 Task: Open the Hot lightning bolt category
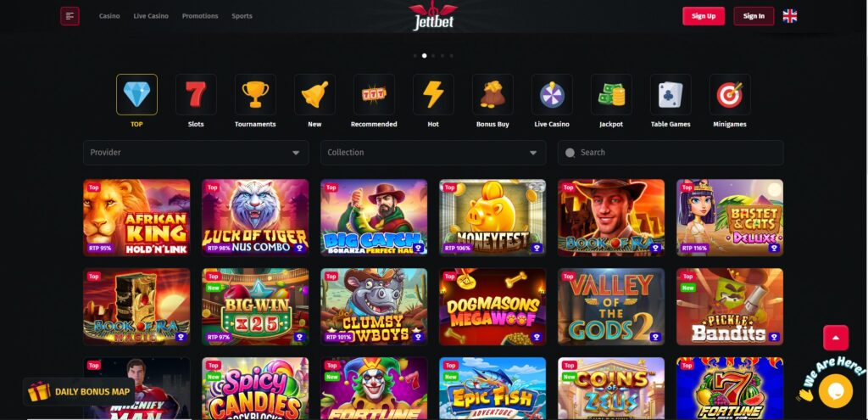pos(433,95)
